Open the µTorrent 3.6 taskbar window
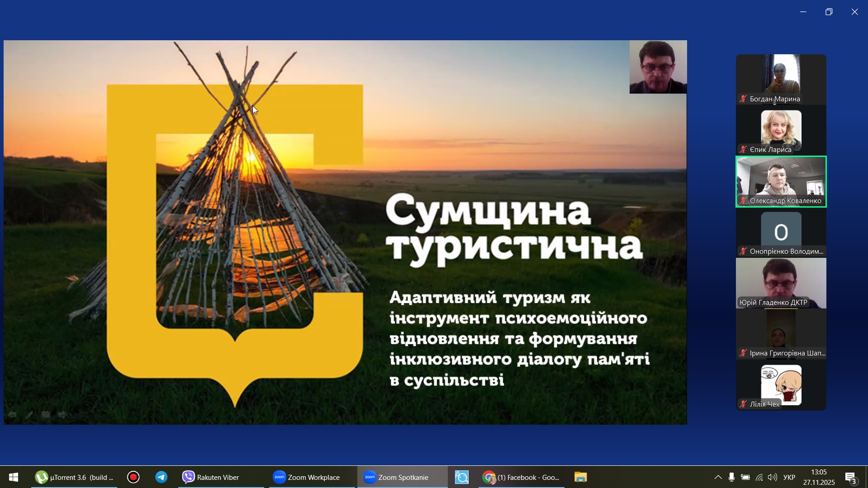Image resolution: width=868 pixels, height=488 pixels. pos(74,477)
